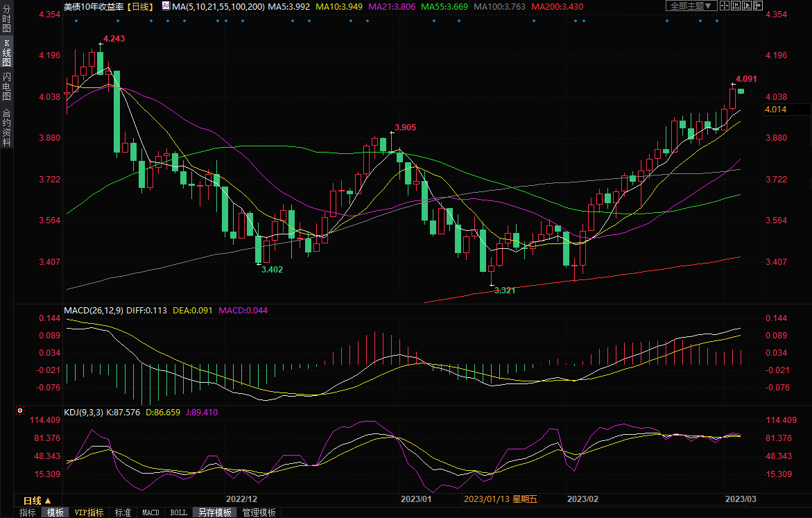Apply the BOLL template

179,512
